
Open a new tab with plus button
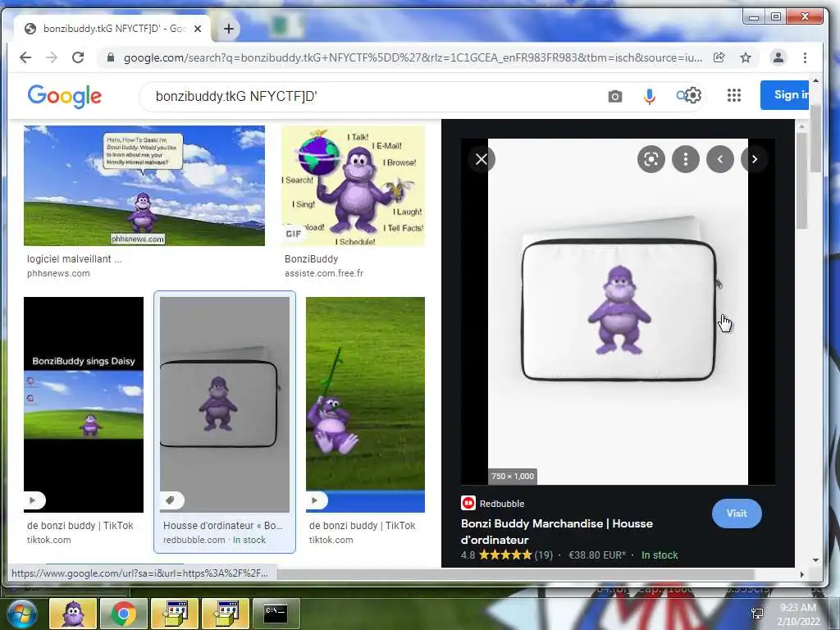(x=229, y=29)
